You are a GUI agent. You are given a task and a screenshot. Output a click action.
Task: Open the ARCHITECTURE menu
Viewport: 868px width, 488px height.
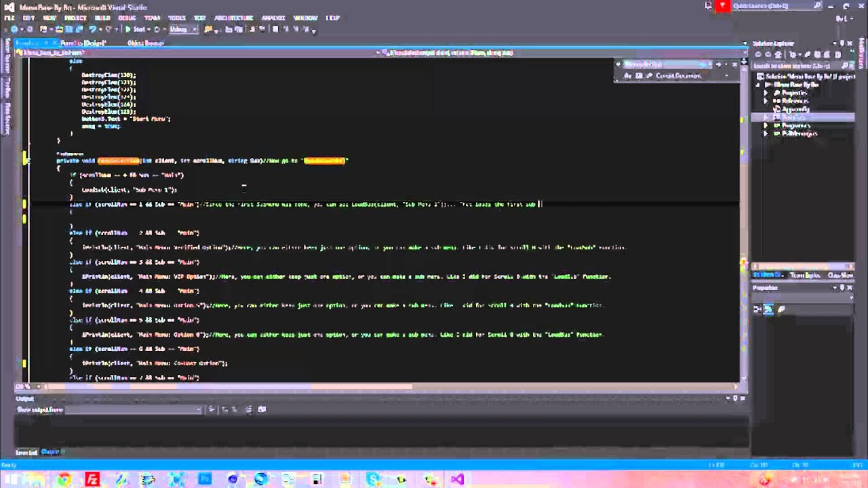pos(233,18)
